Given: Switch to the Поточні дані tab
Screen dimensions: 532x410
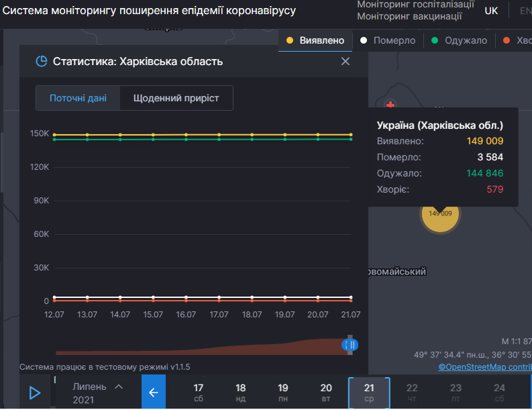Looking at the screenshot, I should (78, 98).
